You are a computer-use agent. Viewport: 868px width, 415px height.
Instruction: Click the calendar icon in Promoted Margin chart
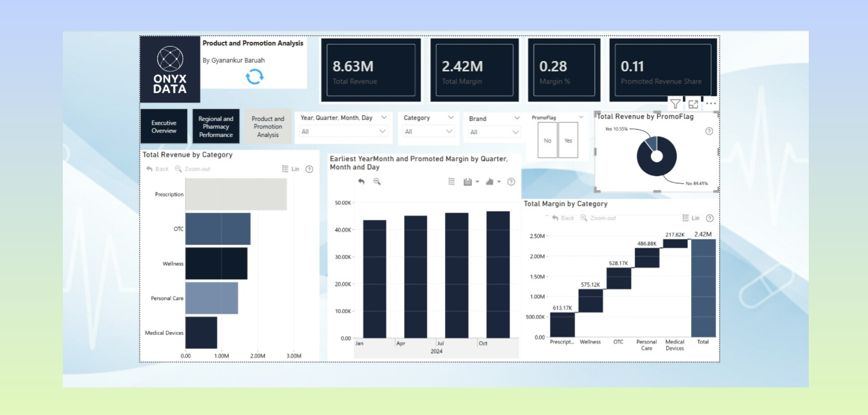468,182
